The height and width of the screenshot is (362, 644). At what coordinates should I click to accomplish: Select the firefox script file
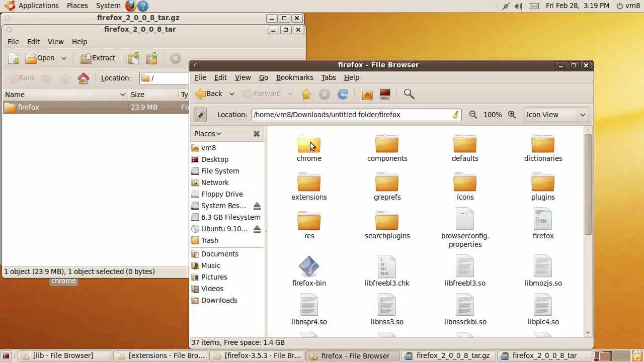click(x=543, y=224)
